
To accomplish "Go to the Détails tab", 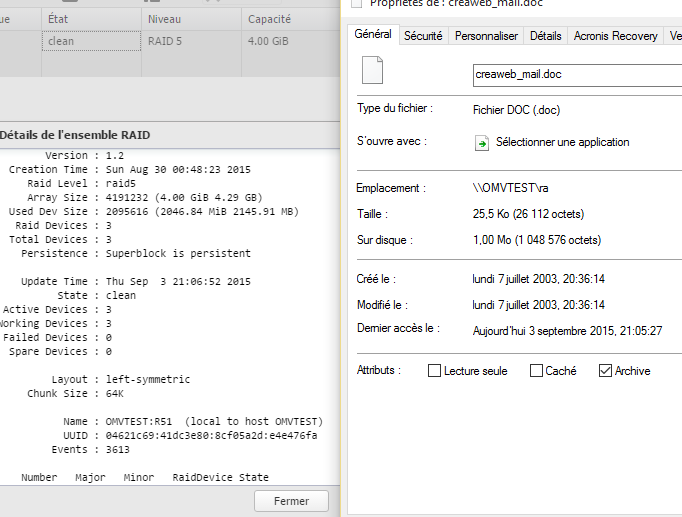I will coord(545,36).
